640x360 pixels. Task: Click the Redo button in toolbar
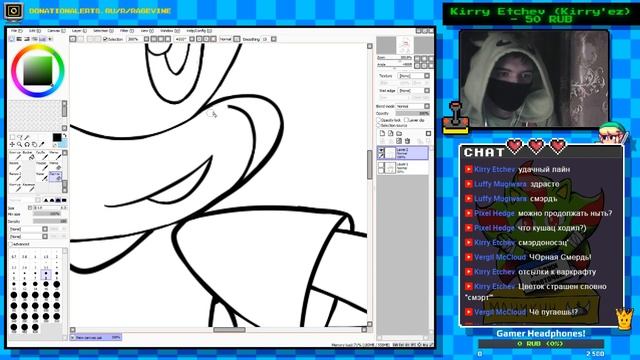(81, 39)
